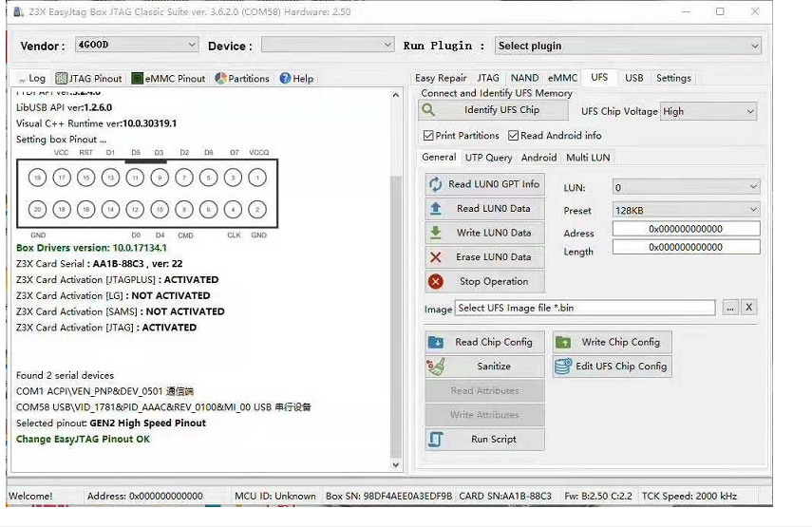Open the UTP Query sub-tab
The height and width of the screenshot is (527, 812).
pos(488,158)
